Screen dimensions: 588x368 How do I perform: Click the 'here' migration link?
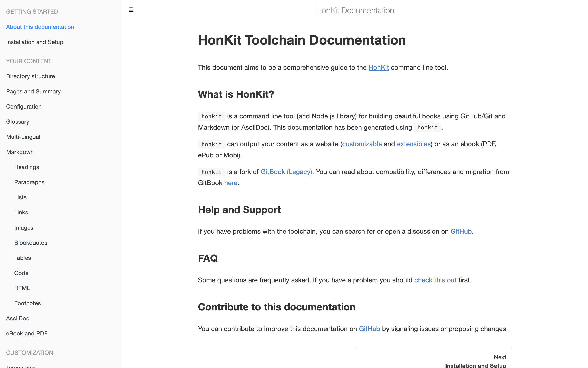click(x=231, y=183)
